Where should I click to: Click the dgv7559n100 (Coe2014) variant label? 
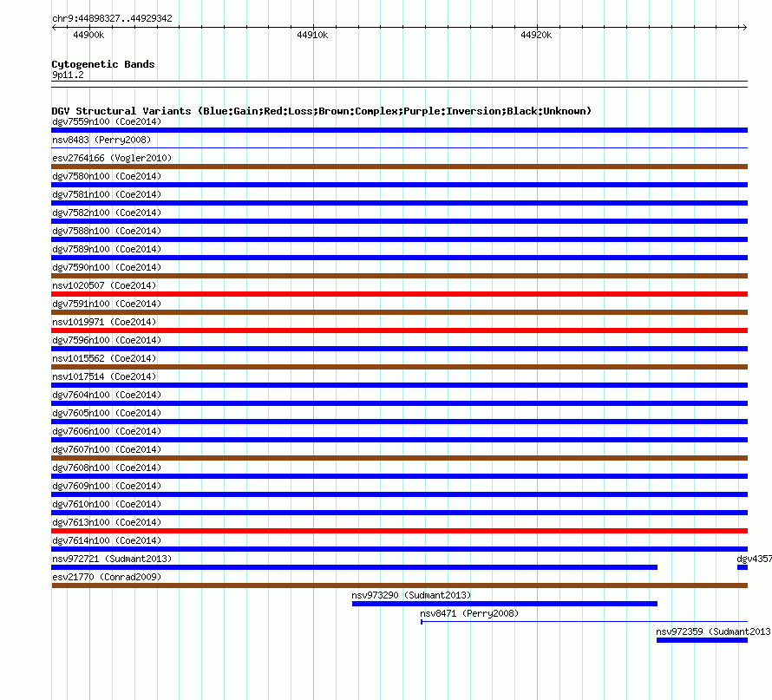pyautogui.click(x=107, y=121)
